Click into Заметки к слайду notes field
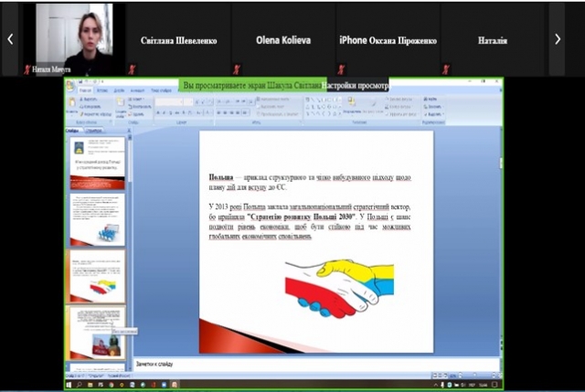This screenshot has width=585, height=392. click(316, 365)
